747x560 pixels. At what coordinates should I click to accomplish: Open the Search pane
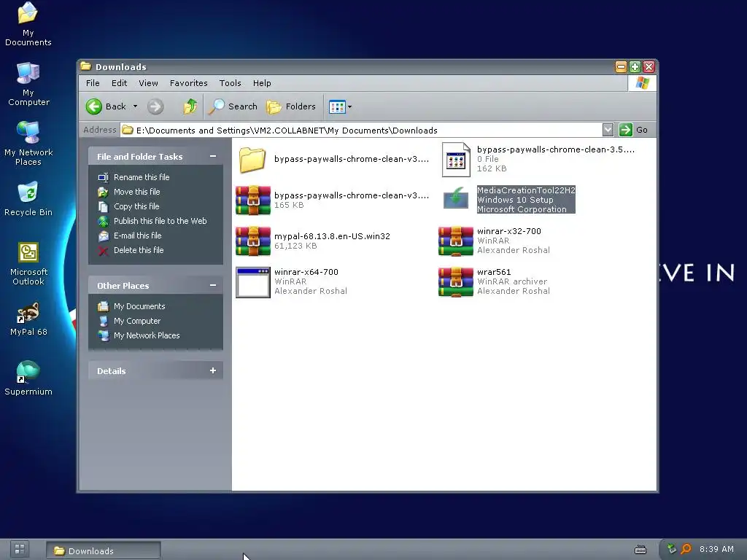(233, 106)
